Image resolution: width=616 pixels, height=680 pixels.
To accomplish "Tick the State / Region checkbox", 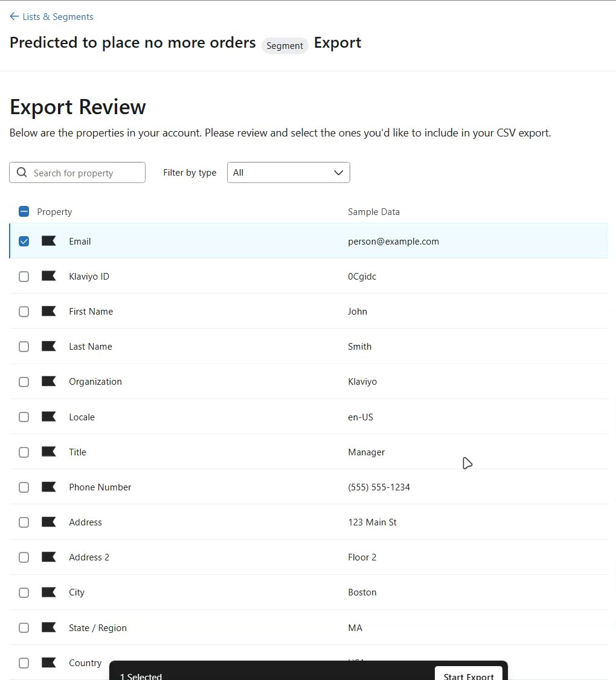I will pyautogui.click(x=24, y=628).
